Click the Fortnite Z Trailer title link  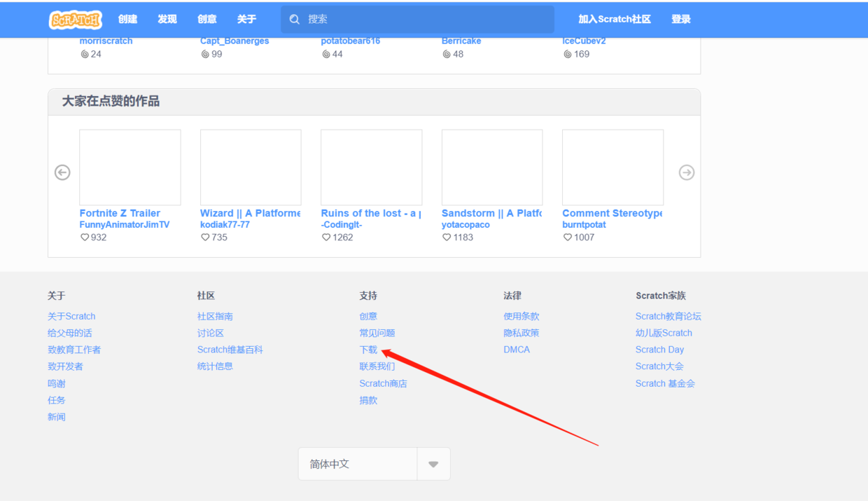pyautogui.click(x=120, y=213)
